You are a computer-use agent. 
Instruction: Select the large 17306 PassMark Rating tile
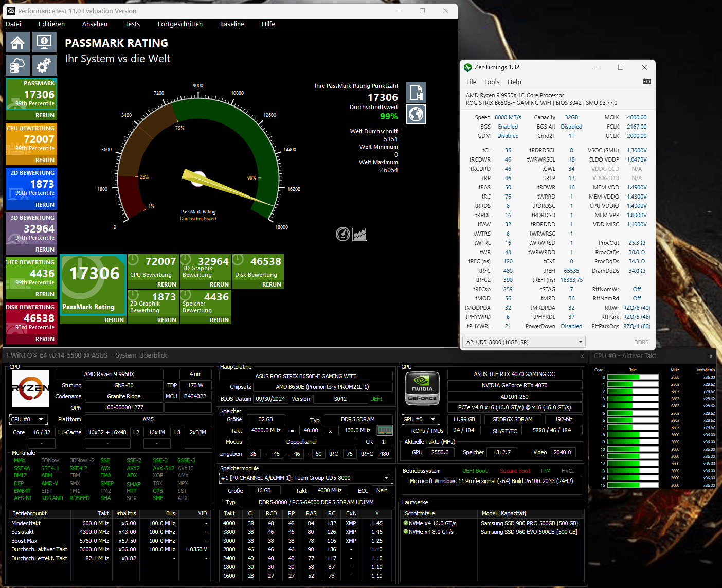pyautogui.click(x=93, y=285)
